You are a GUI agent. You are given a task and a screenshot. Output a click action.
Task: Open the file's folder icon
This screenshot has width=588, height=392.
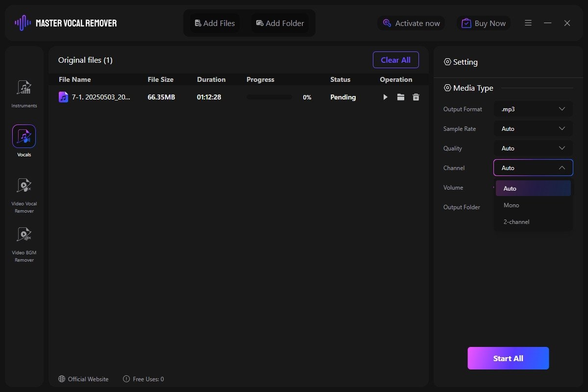(x=401, y=98)
